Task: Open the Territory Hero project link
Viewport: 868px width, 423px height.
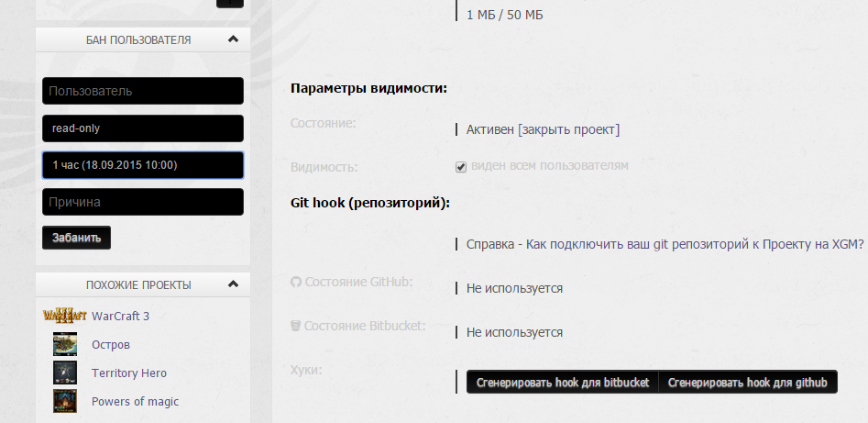Action: tap(129, 373)
